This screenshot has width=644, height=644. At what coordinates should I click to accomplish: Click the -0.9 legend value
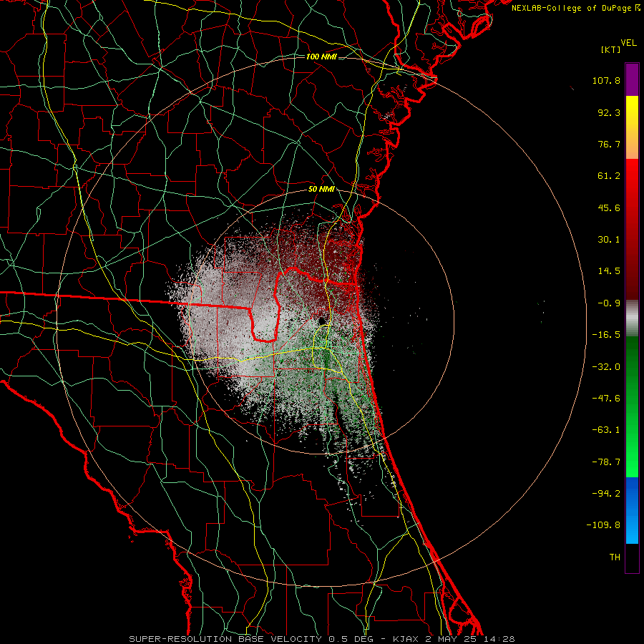point(609,303)
